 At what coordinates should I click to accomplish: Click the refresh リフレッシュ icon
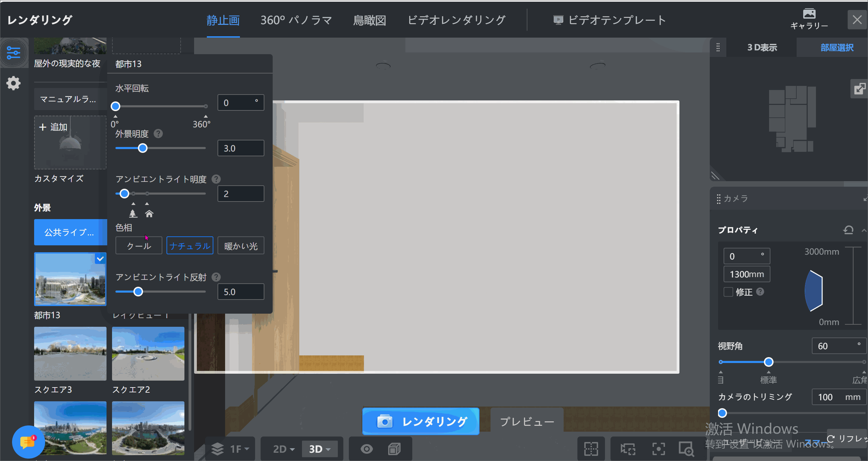[831, 439]
